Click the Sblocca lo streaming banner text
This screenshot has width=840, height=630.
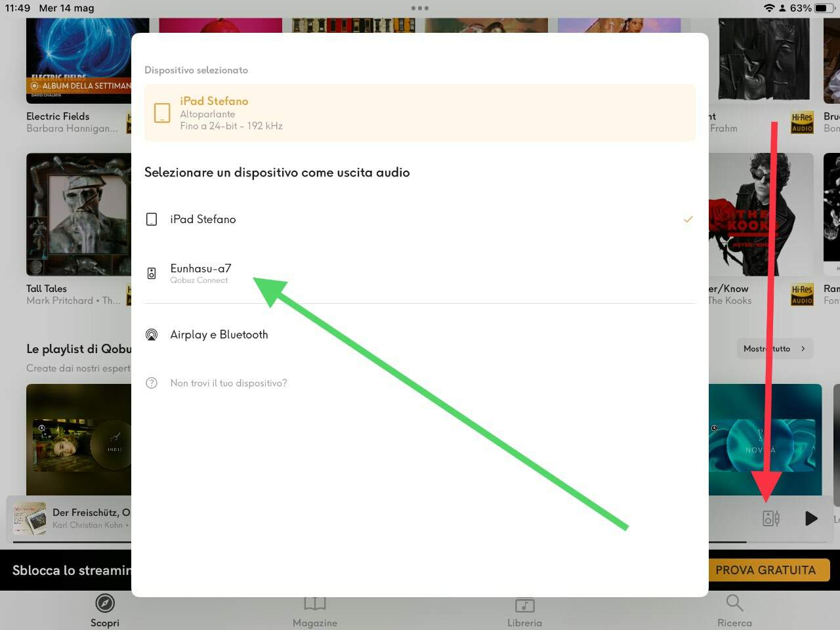(x=72, y=570)
